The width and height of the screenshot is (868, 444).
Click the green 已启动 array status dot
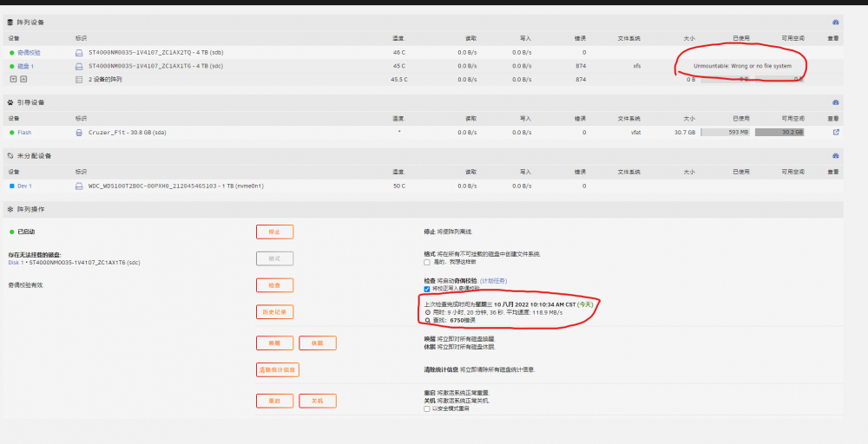(x=11, y=232)
